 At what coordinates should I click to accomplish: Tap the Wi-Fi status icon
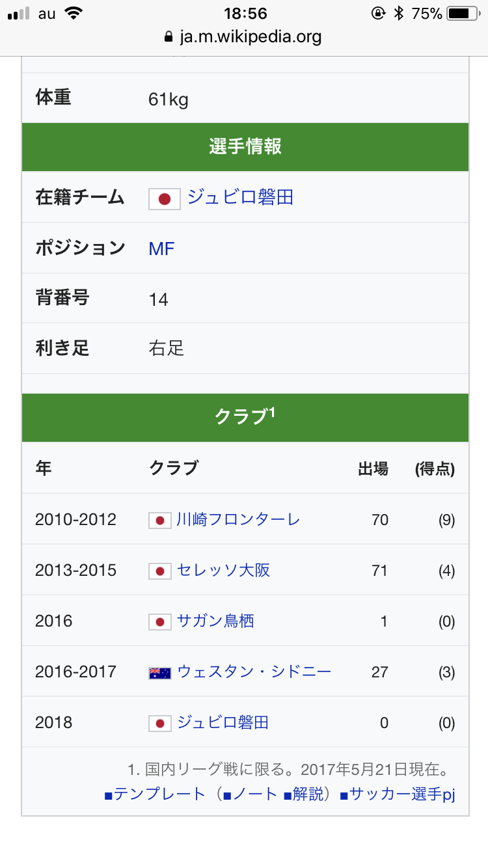75,14
